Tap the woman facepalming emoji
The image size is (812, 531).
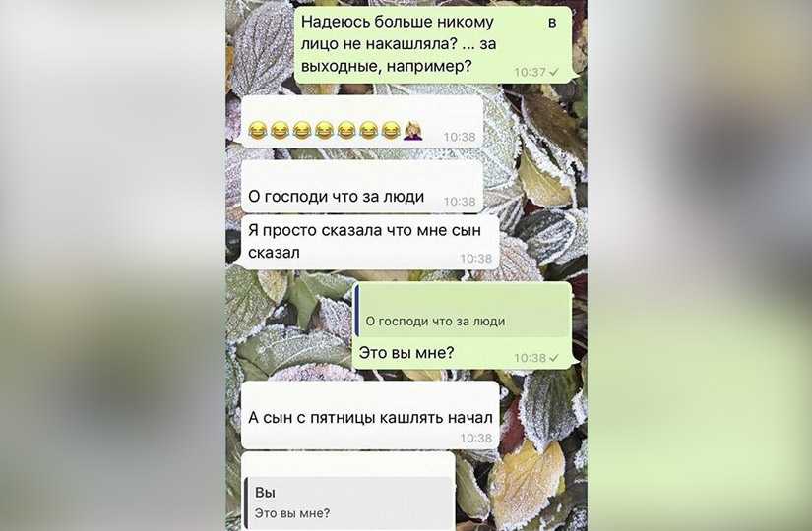(412, 130)
